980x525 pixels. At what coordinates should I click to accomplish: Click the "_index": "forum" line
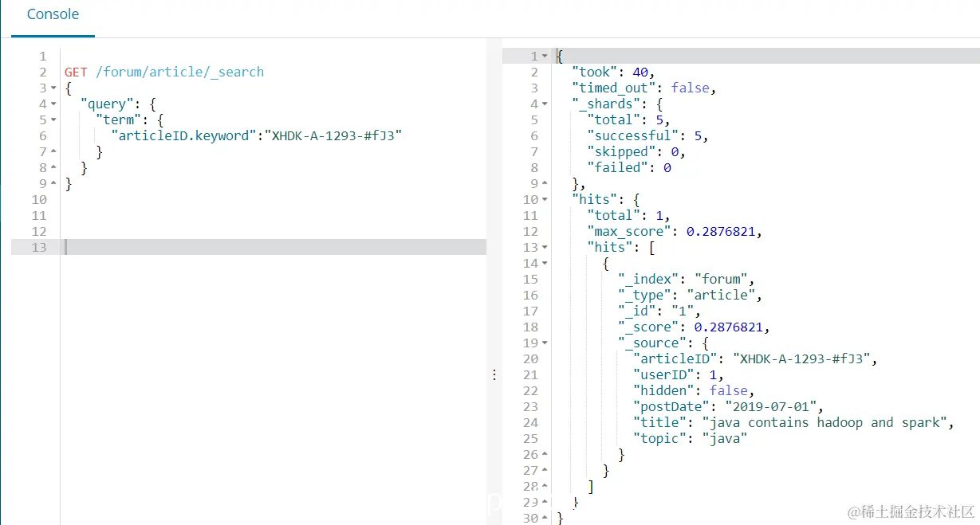(x=686, y=279)
